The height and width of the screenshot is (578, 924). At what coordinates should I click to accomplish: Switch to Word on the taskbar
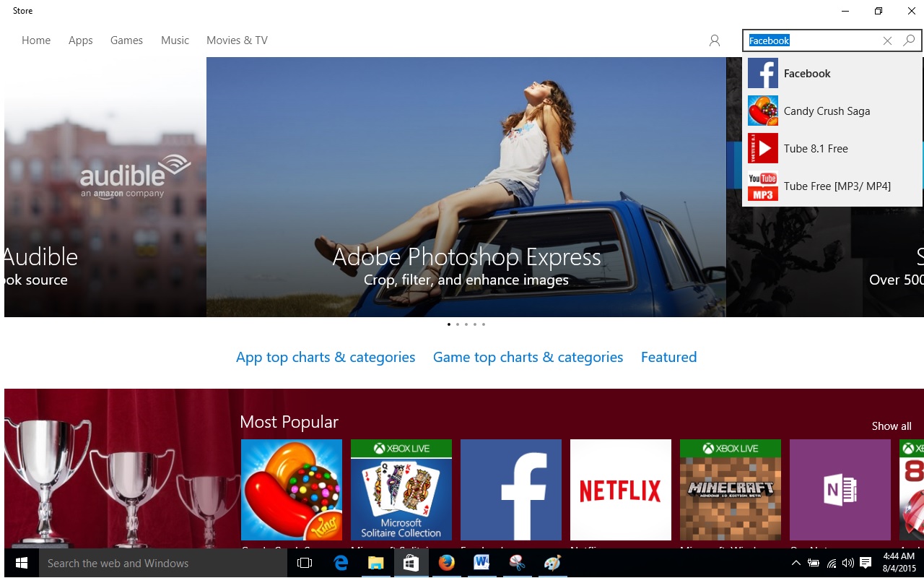click(x=481, y=563)
